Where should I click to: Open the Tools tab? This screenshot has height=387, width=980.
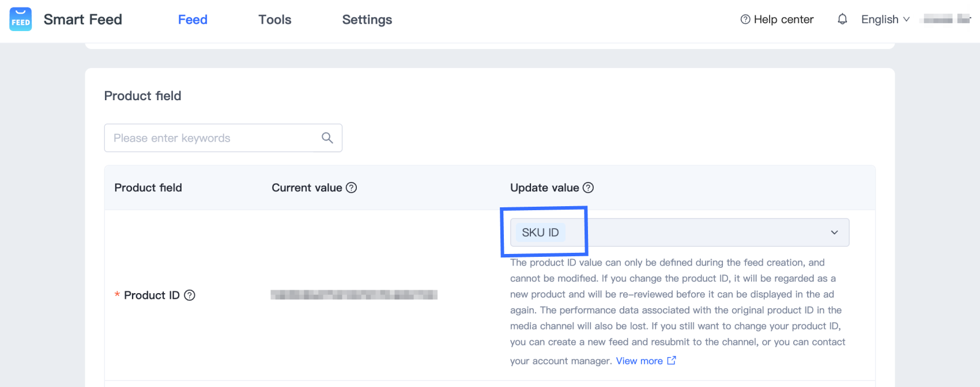click(275, 20)
